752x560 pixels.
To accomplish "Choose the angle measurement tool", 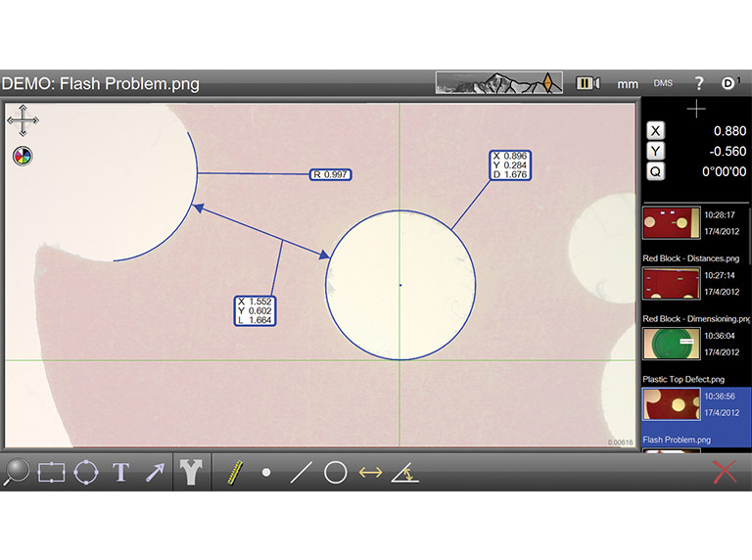I will 404,473.
